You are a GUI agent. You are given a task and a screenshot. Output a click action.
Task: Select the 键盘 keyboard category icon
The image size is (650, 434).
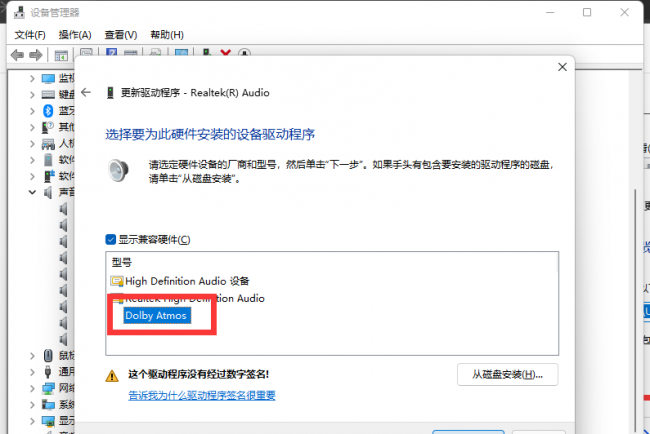pyautogui.click(x=48, y=95)
